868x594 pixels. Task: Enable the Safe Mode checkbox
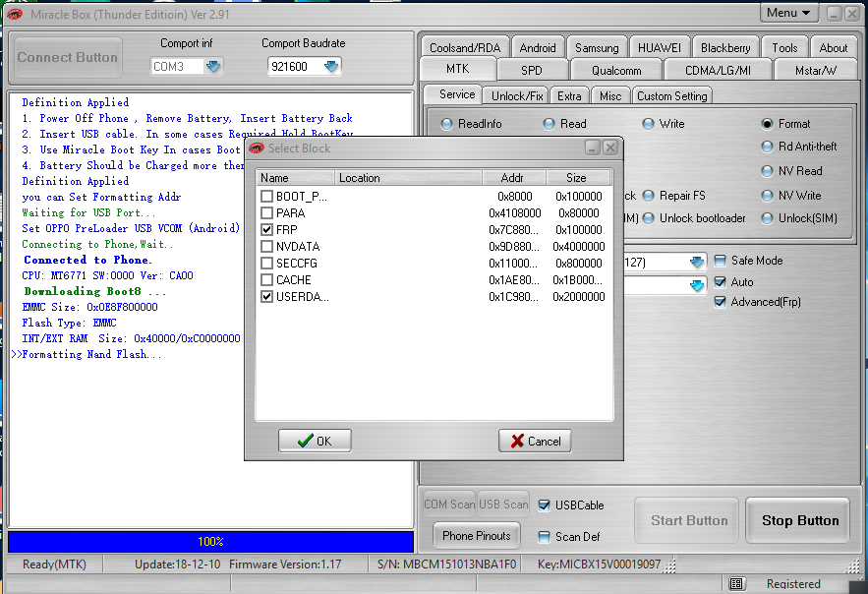pyautogui.click(x=721, y=261)
